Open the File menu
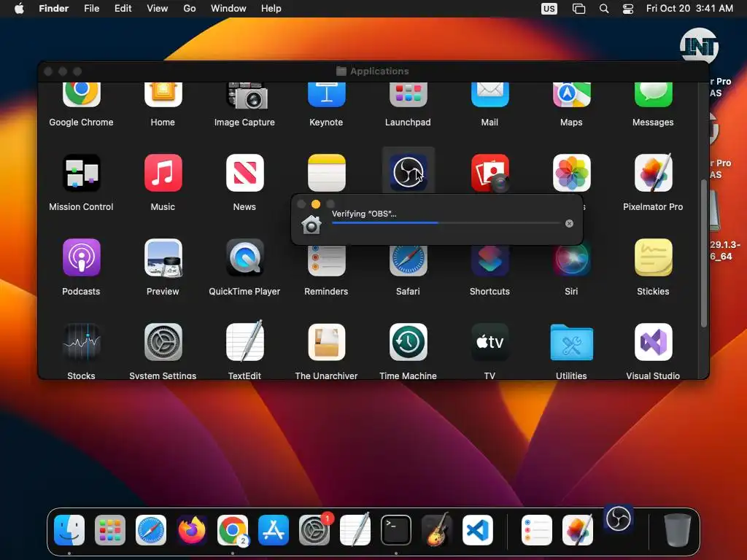The image size is (747, 560). coord(91,9)
